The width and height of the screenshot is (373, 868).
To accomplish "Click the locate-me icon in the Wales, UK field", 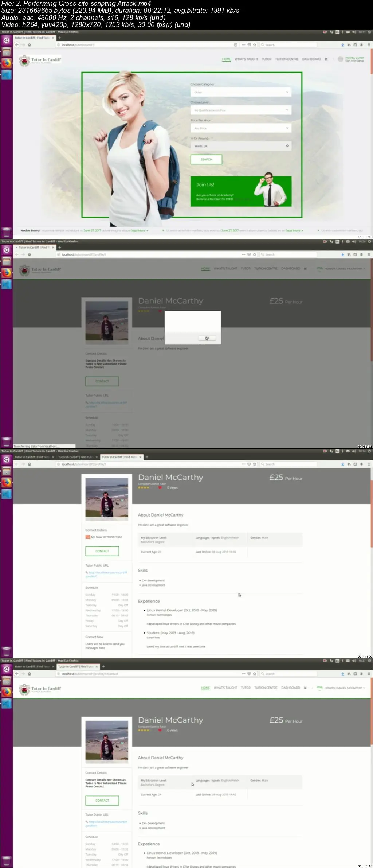I will [287, 146].
